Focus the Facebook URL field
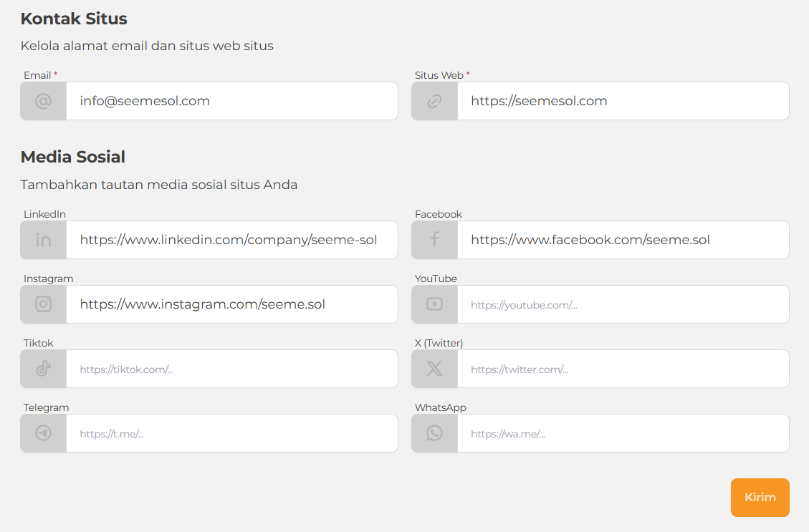This screenshot has height=532, width=809. tap(623, 240)
